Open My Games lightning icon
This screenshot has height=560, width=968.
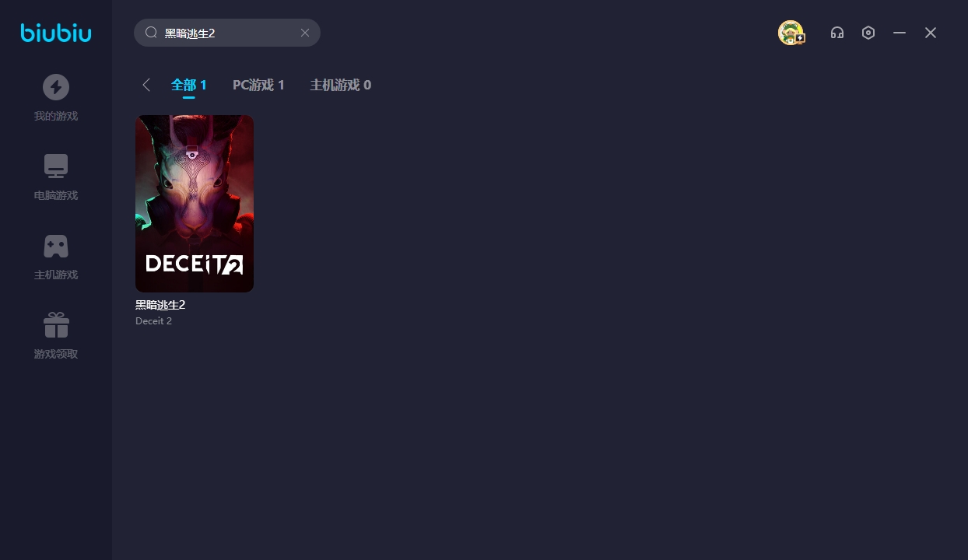pos(56,87)
